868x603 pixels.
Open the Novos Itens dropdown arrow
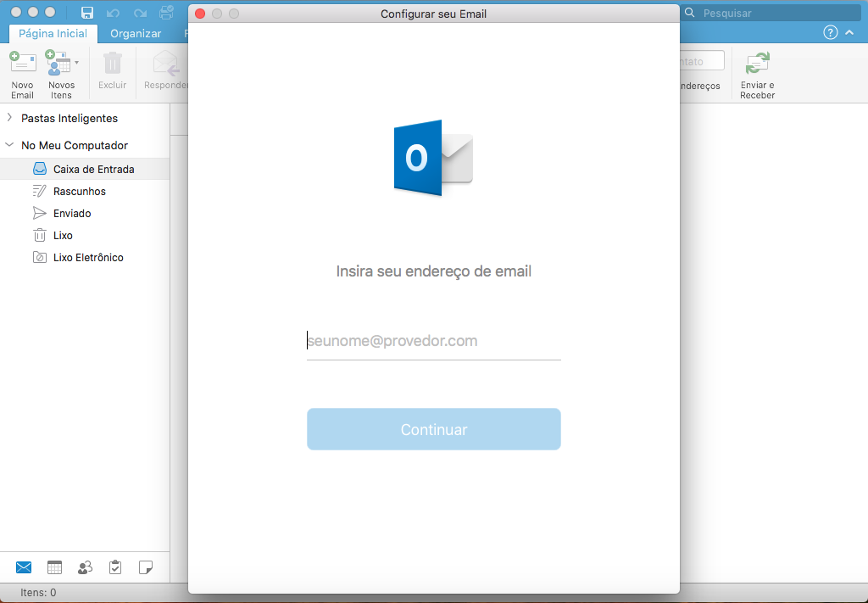(77, 63)
